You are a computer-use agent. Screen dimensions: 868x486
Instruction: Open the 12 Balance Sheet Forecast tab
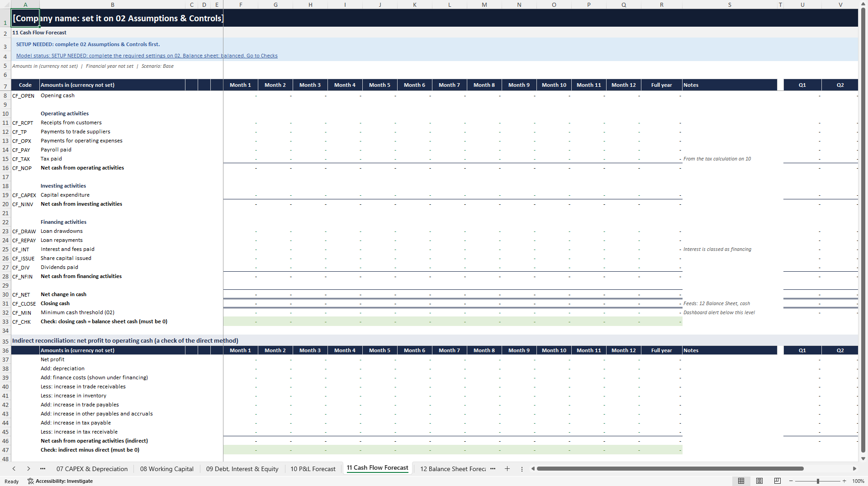(453, 469)
